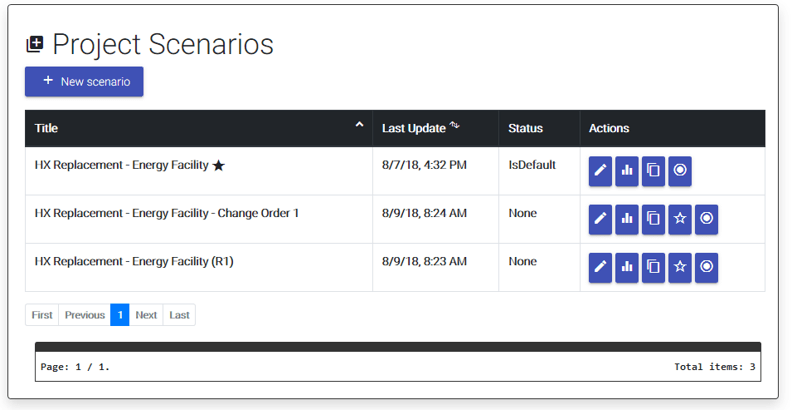The width and height of the screenshot is (792, 410).
Task: Sort the table by Last Update
Action: (414, 128)
